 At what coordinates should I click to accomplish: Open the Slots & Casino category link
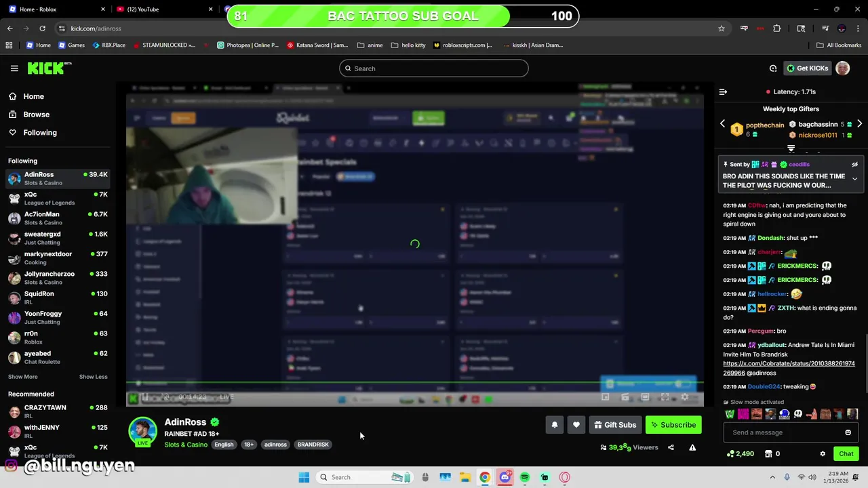[186, 445]
